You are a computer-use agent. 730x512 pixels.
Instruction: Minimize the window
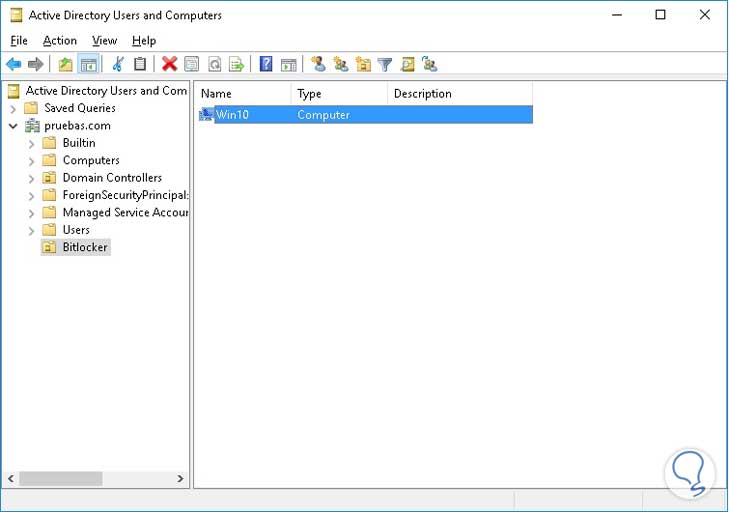pyautogui.click(x=617, y=15)
